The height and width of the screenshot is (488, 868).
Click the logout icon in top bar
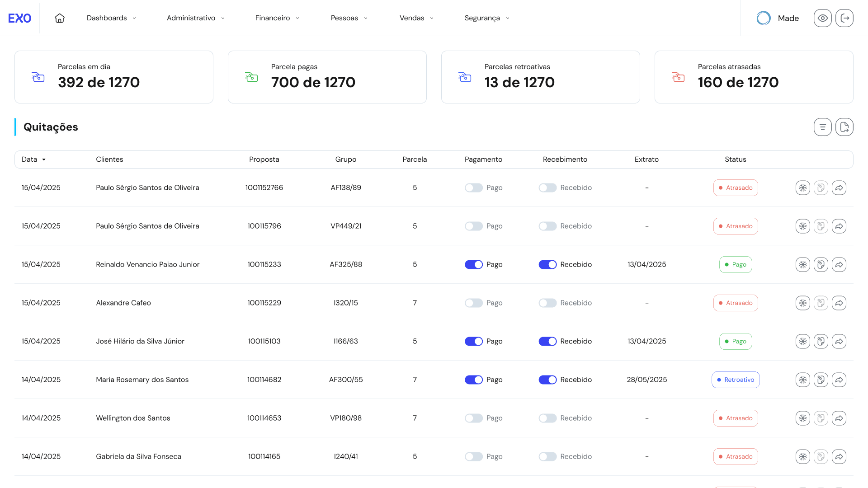pos(844,18)
